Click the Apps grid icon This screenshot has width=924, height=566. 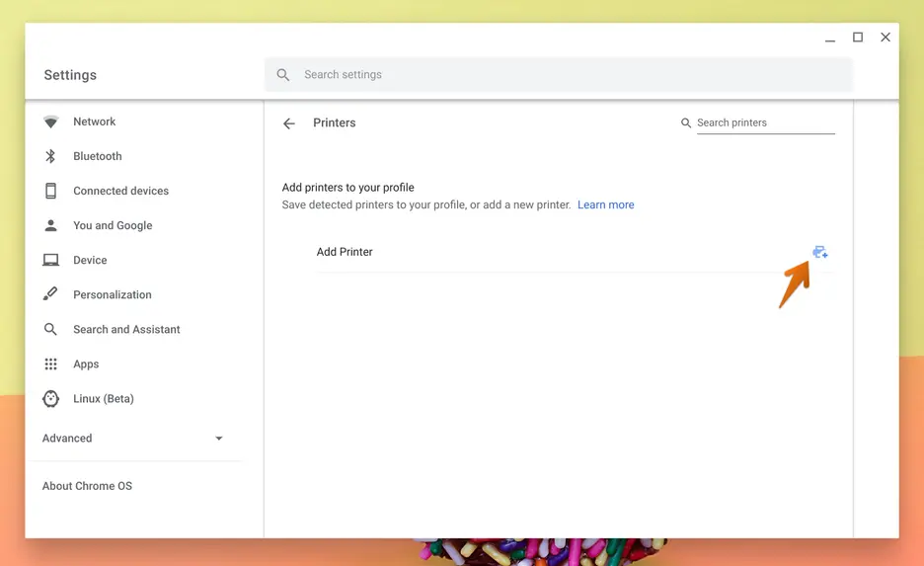point(50,364)
